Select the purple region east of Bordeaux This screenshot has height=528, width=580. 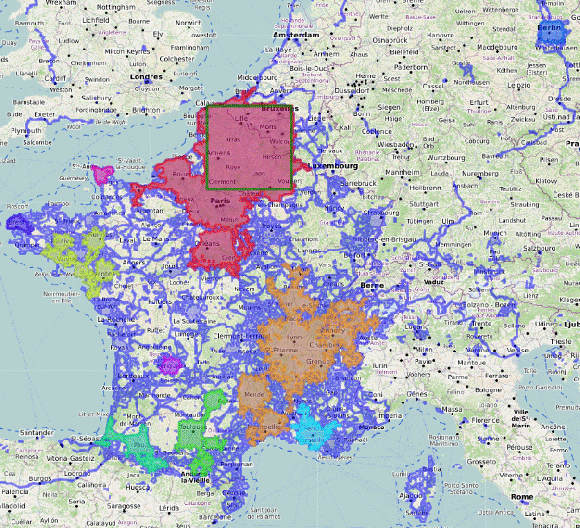click(171, 364)
